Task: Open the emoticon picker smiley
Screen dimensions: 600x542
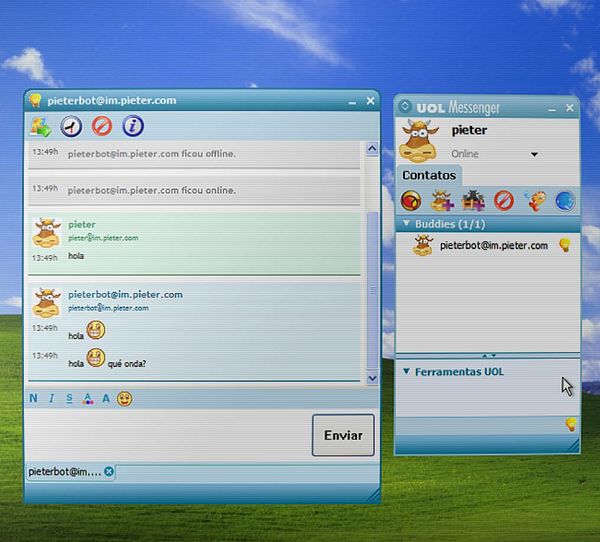Action: (x=125, y=399)
